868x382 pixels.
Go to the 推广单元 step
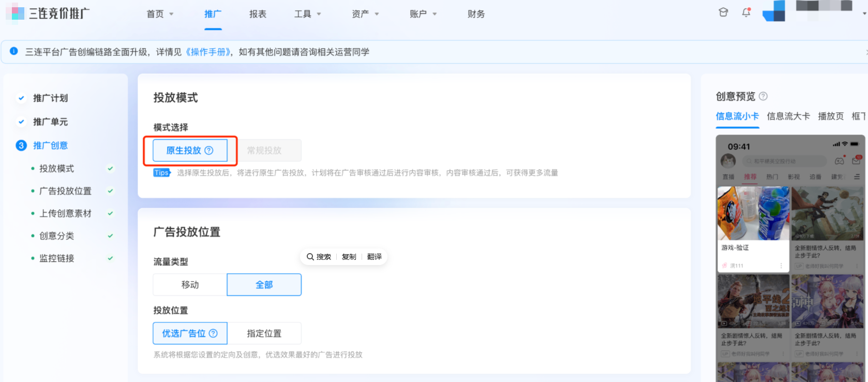50,122
